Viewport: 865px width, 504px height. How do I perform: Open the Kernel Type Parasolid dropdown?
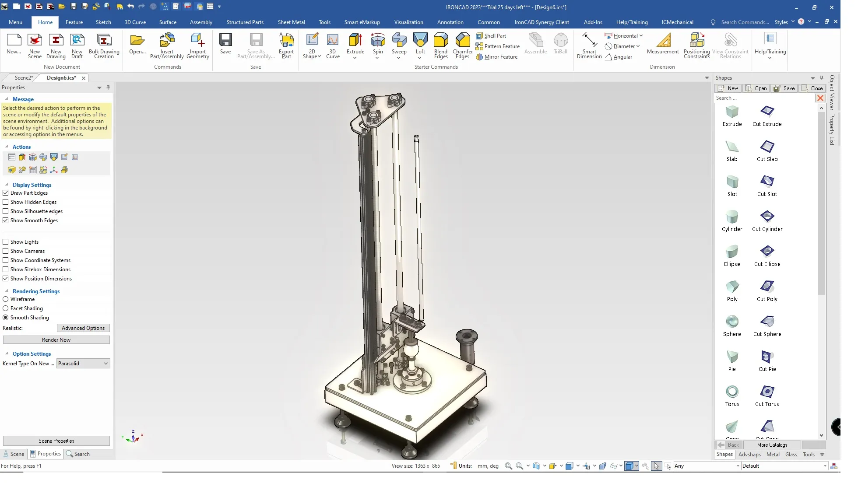point(83,364)
